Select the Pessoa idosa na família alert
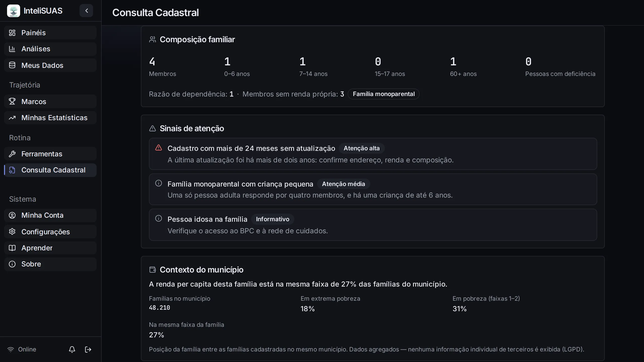The image size is (644, 362). pyautogui.click(x=373, y=225)
